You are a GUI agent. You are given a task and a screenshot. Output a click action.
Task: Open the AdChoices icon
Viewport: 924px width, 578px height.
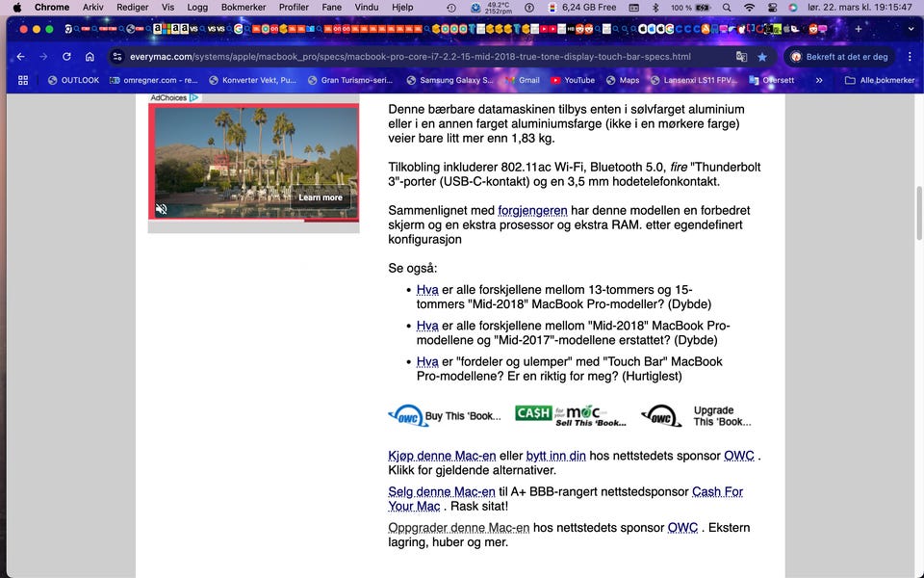coord(193,98)
